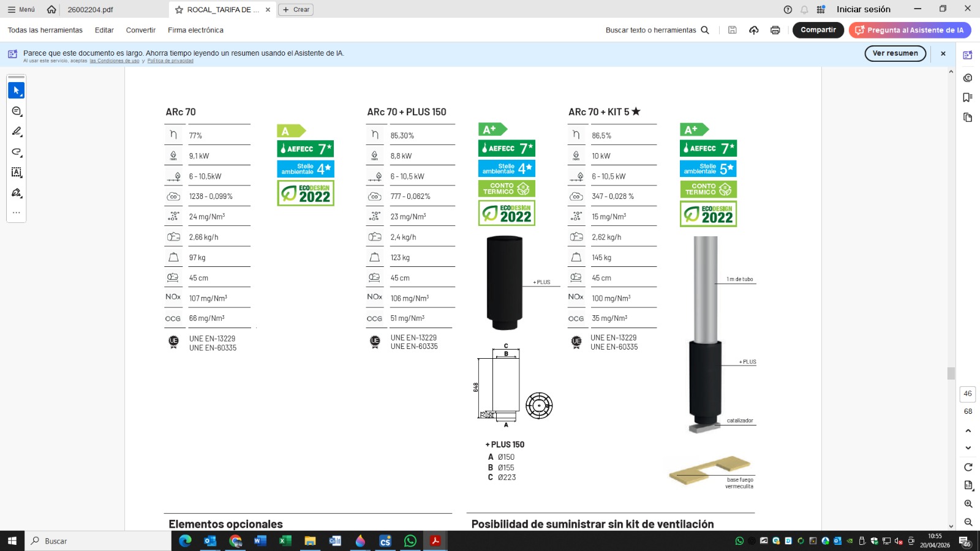Expand more tools with the three dots
Screen dimensions: 980x551
coord(17,213)
